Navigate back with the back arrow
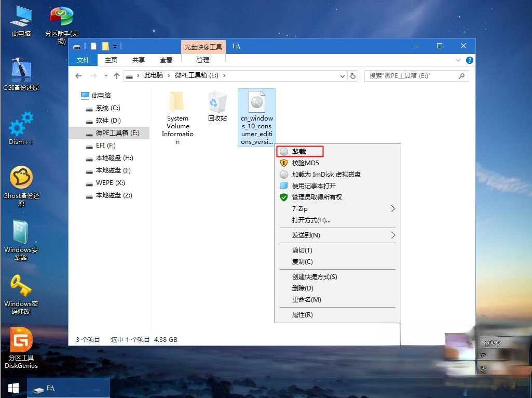 [x=78, y=75]
